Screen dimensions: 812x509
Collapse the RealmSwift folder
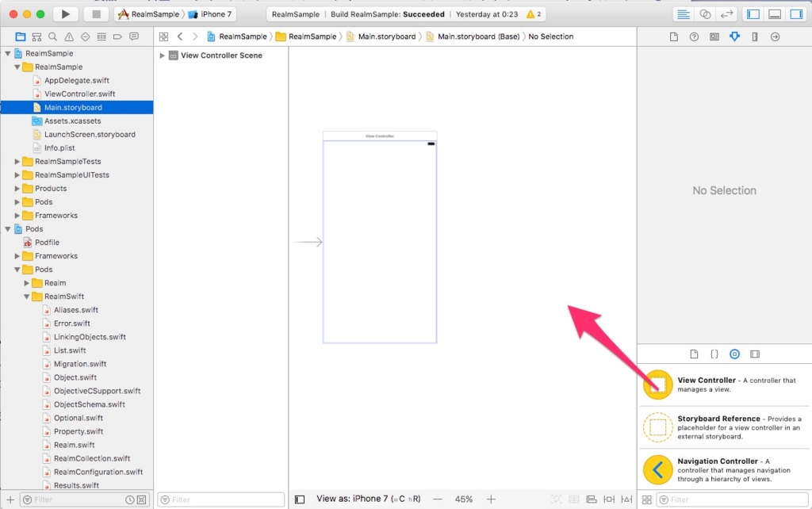[26, 297]
